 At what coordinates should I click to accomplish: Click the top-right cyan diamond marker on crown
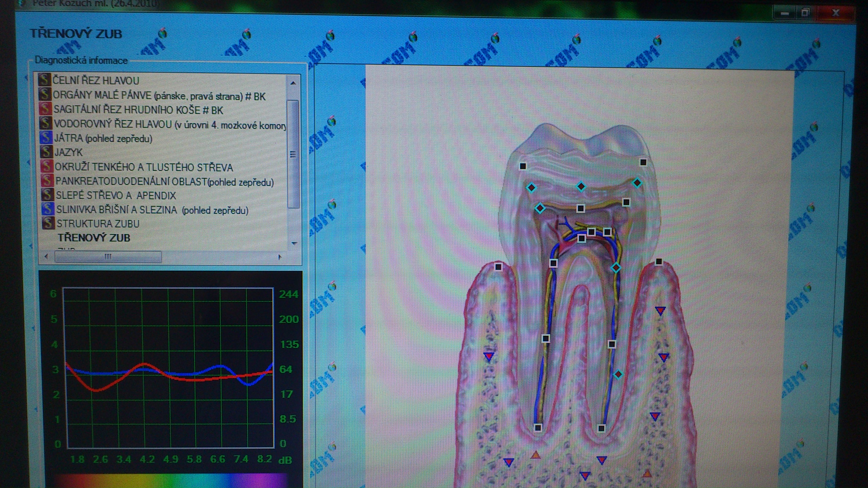(x=637, y=183)
